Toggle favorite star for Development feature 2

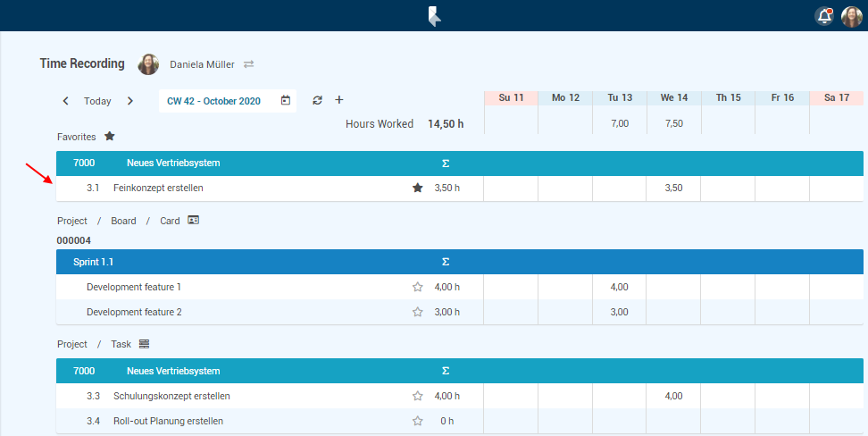tap(417, 312)
